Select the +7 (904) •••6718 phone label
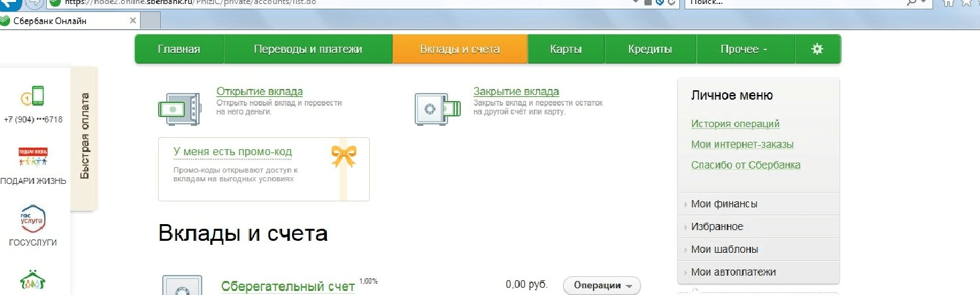The height and width of the screenshot is (295, 980). (x=33, y=119)
